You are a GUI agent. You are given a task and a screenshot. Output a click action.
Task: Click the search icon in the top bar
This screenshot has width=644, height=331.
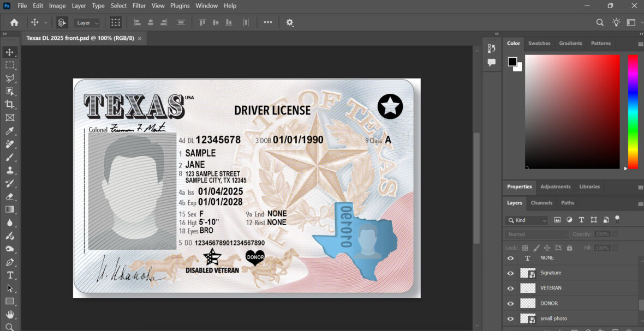pos(600,22)
